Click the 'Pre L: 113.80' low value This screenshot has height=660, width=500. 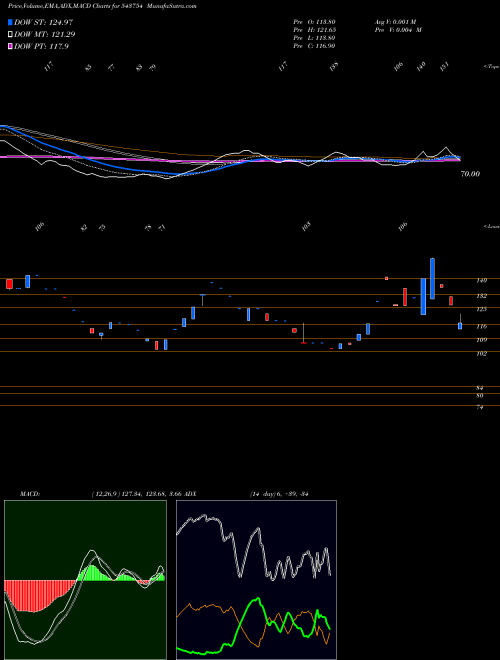(x=314, y=38)
